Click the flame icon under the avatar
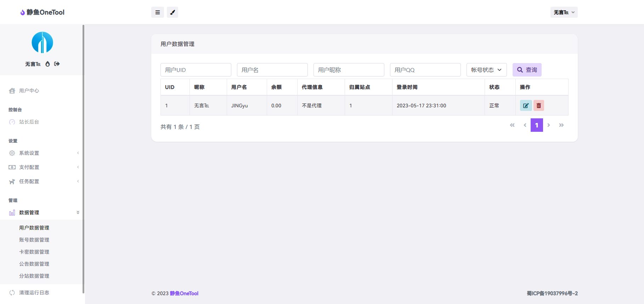The image size is (644, 304). (47, 64)
